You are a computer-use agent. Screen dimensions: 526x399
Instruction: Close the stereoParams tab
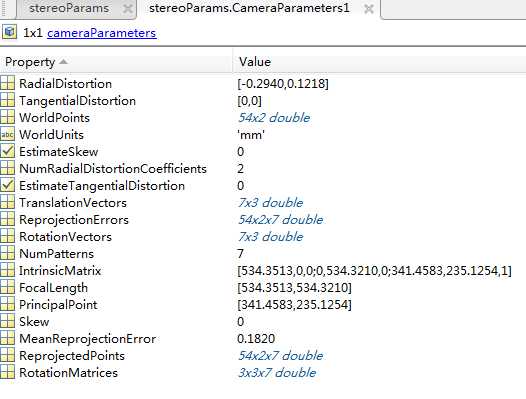(x=127, y=9)
